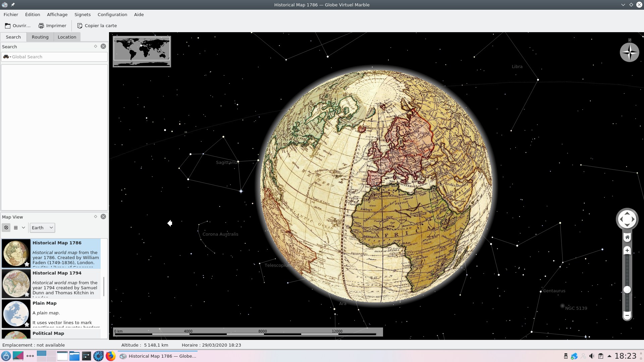Open the application launcher in the taskbar
The width and height of the screenshot is (644, 362).
pyautogui.click(x=6, y=356)
